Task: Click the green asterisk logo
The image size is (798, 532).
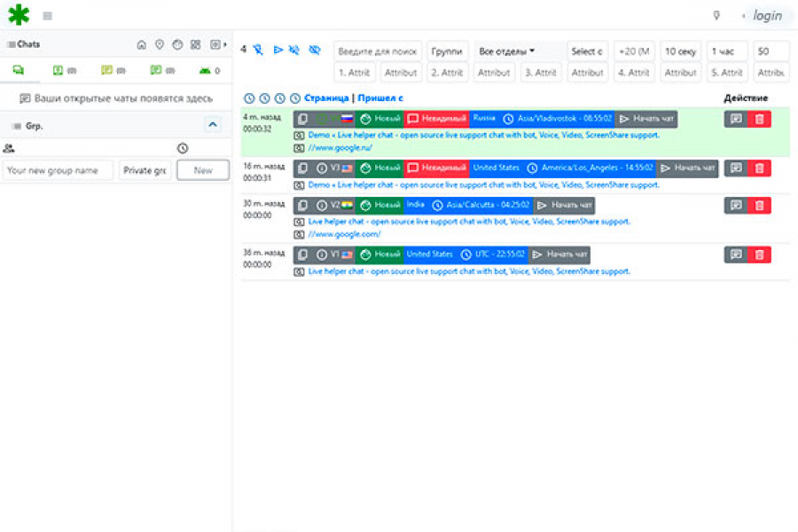Action: point(19,15)
